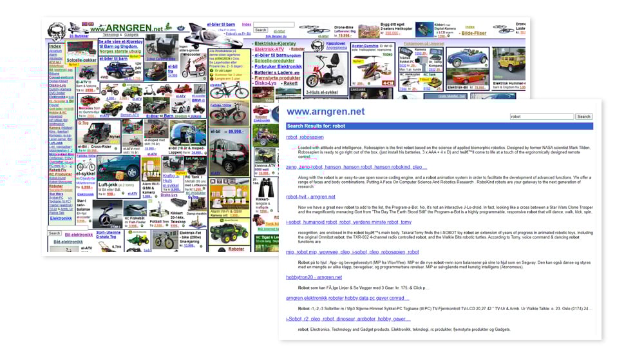
Task: Click the Drone-Bike quadcopter image
Action: tap(314, 30)
